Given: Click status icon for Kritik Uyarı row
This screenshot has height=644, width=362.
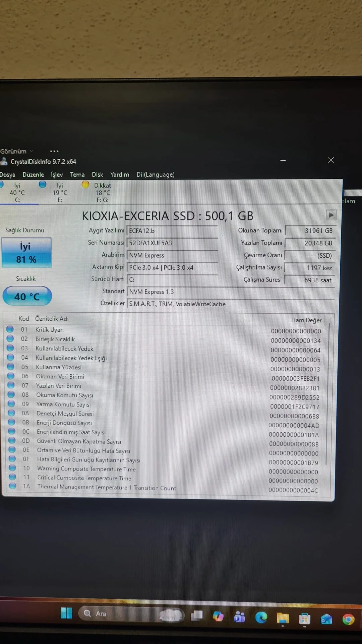Looking at the screenshot, I should (x=10, y=329).
